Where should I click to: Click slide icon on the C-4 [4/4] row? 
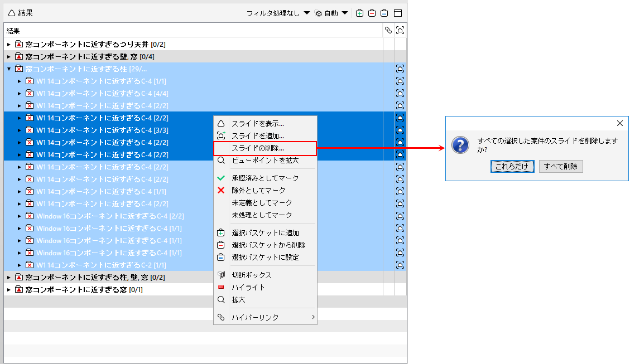(x=400, y=93)
